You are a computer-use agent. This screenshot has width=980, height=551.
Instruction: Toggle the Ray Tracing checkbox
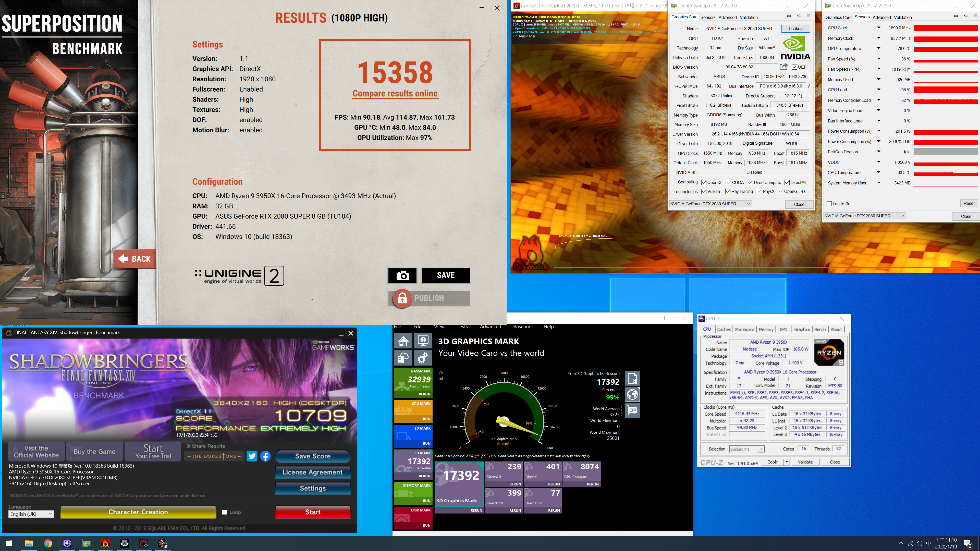pos(728,192)
